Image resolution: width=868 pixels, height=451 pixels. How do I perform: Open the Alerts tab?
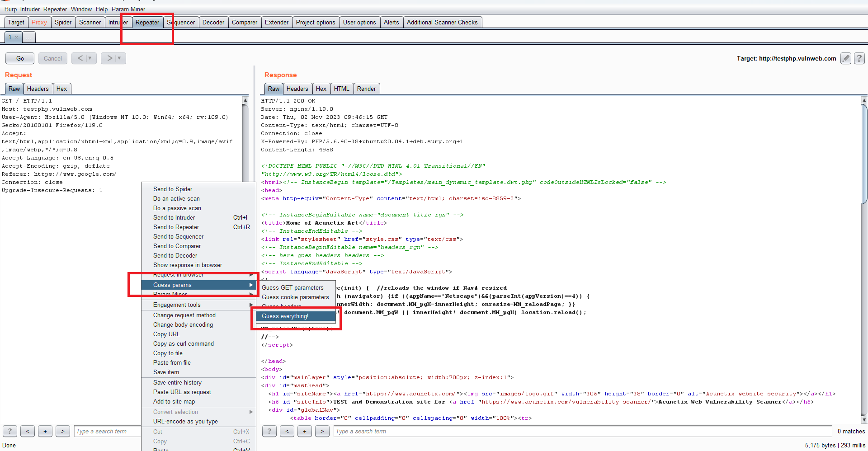coord(392,22)
